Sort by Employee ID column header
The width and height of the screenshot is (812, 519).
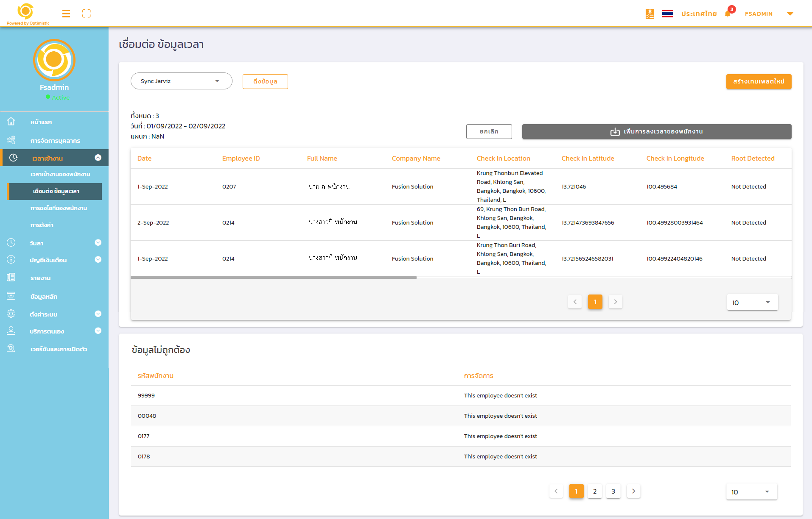(x=241, y=158)
